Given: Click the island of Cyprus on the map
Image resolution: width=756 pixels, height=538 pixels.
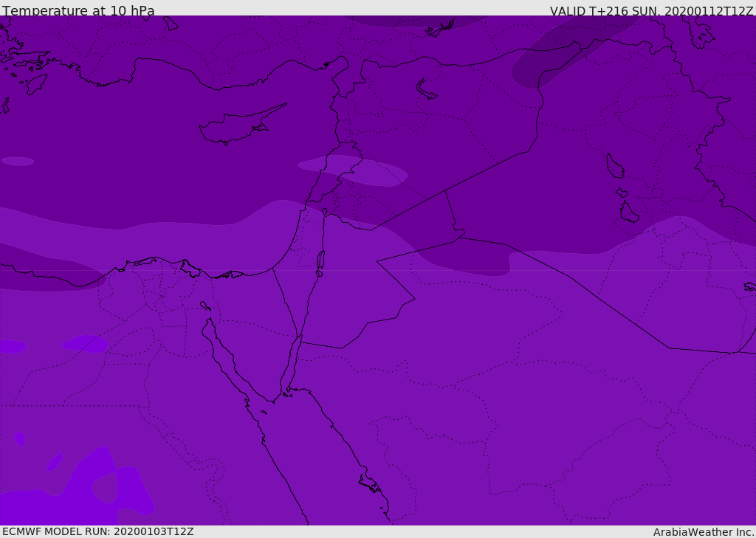Looking at the screenshot, I should 241,125.
